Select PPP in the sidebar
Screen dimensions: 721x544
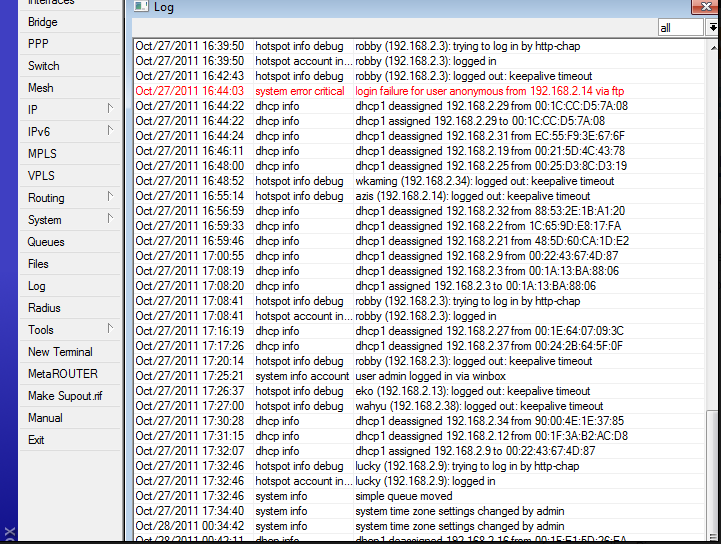pyautogui.click(x=38, y=44)
